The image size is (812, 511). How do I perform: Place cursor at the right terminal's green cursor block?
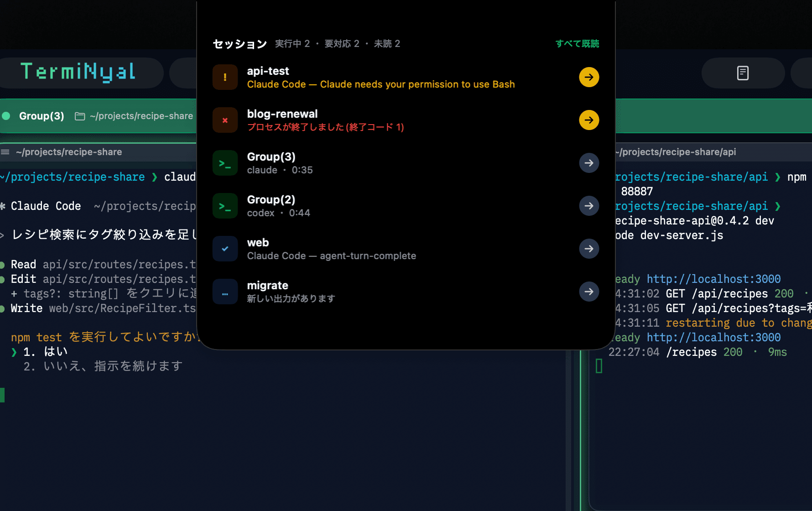pos(599,366)
